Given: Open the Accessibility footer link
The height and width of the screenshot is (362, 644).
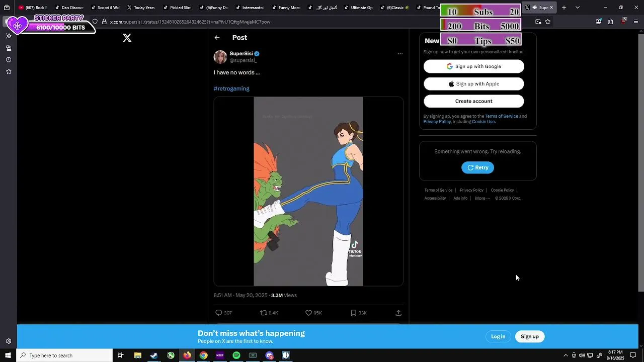Looking at the screenshot, I should pyautogui.click(x=435, y=198).
